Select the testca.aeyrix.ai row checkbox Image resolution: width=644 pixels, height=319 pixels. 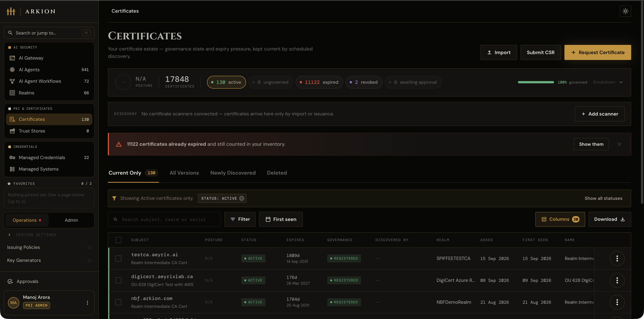pos(118,258)
